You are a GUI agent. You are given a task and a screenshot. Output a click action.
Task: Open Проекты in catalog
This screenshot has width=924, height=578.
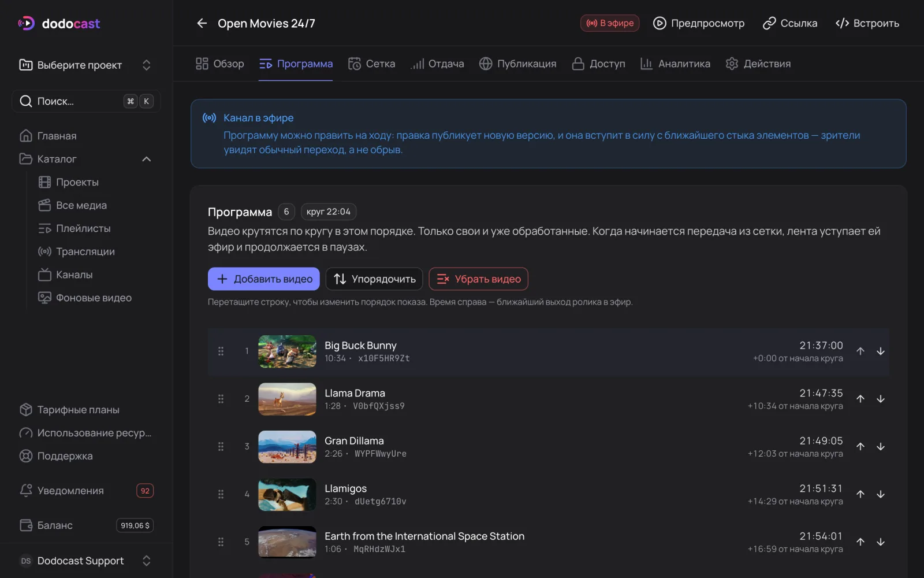pyautogui.click(x=95, y=182)
